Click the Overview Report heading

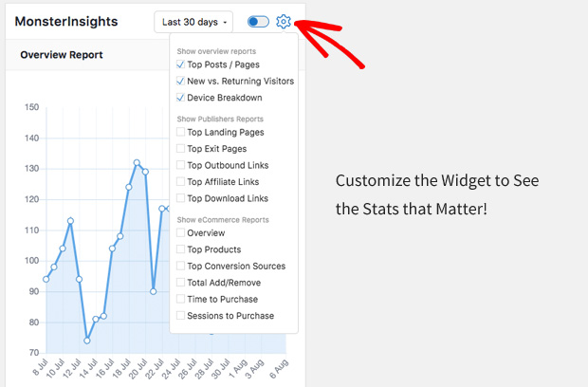coord(62,55)
